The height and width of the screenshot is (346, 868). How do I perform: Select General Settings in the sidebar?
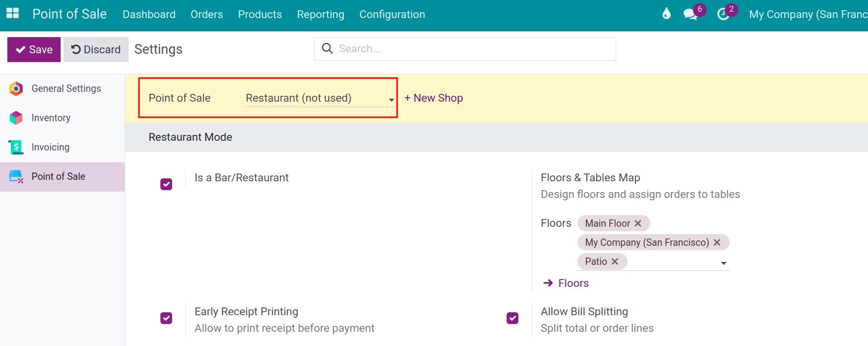(x=63, y=88)
